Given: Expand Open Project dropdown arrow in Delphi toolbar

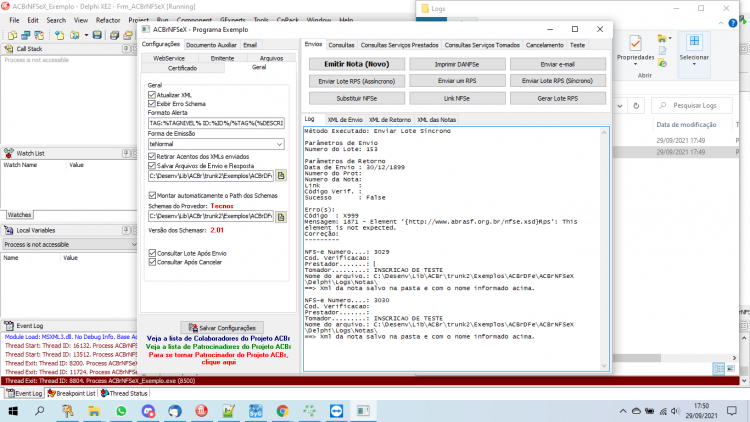Looking at the screenshot, I should pyautogui.click(x=86, y=35).
